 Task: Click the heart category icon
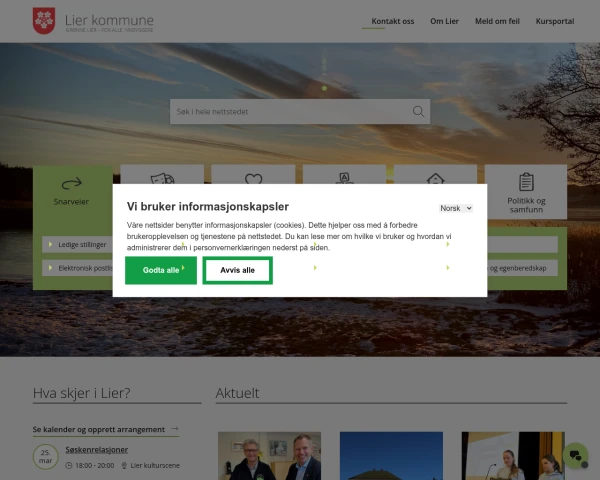[x=253, y=179]
